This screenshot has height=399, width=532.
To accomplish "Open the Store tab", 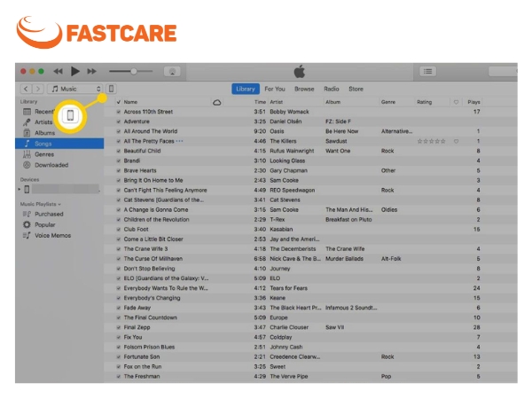I will tap(356, 89).
